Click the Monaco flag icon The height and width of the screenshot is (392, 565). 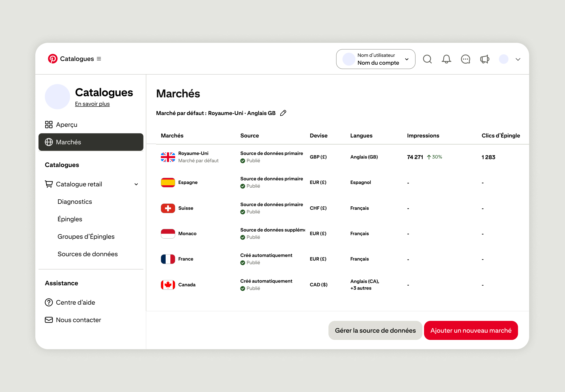(168, 234)
